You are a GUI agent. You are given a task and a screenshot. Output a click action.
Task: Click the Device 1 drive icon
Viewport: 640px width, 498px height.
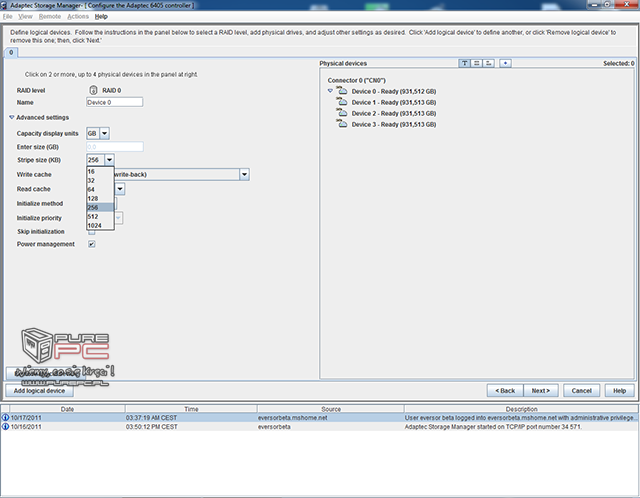(x=342, y=102)
